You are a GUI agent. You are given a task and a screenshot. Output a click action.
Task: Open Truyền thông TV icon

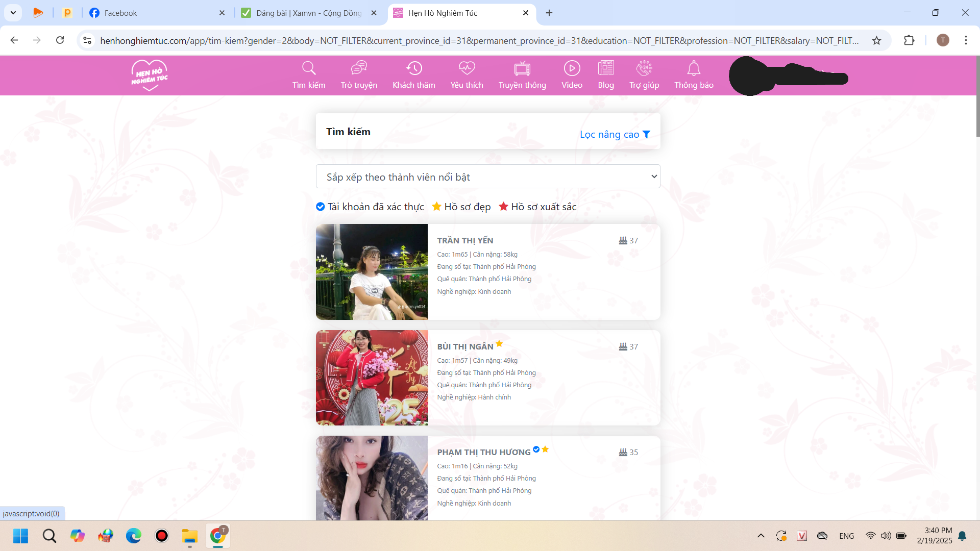tap(522, 68)
